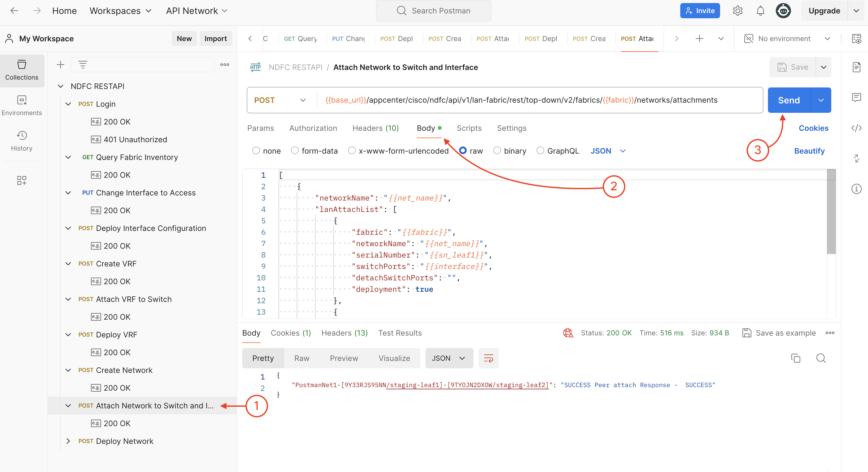Open the Save options dropdown arrow
This screenshot has width=868, height=472.
coord(823,67)
